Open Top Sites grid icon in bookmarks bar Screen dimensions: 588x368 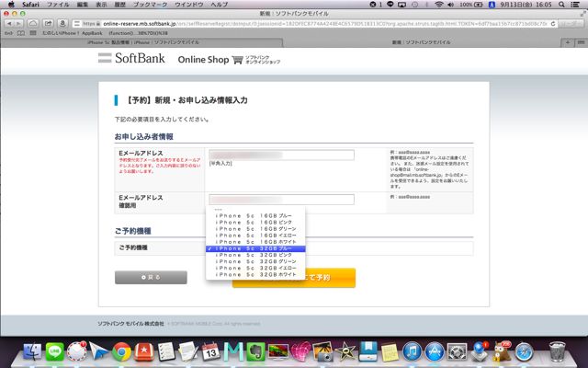point(33,33)
